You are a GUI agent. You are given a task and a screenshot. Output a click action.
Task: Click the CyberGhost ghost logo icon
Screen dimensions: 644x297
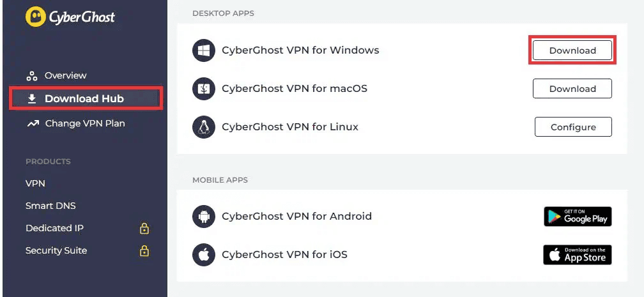pyautogui.click(x=35, y=17)
